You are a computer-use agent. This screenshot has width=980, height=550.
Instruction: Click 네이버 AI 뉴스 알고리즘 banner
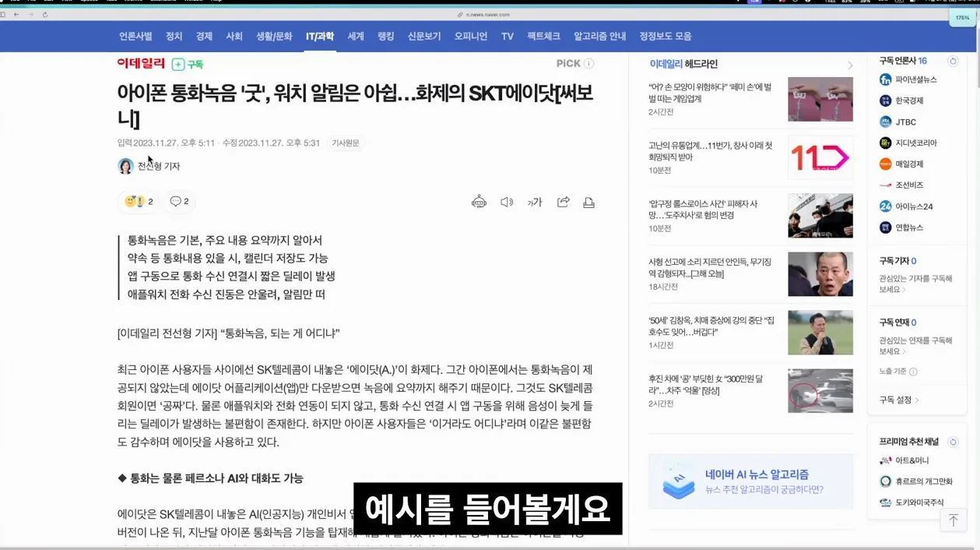pos(750,481)
